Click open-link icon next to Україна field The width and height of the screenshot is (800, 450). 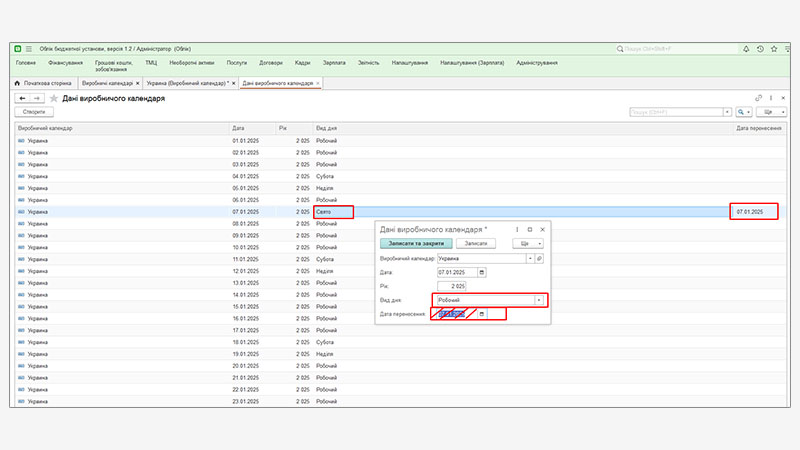click(540, 258)
